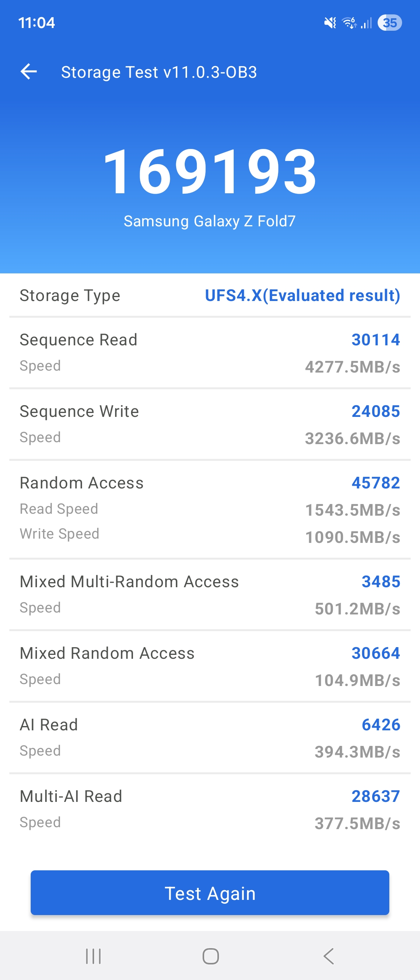Select the AI Read result row
Screen dimensions: 420x980
pos(210,738)
